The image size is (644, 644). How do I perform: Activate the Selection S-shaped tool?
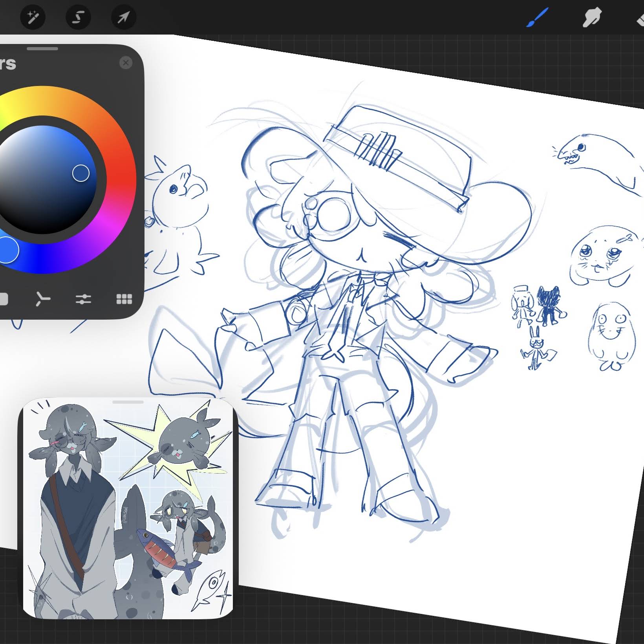(78, 17)
